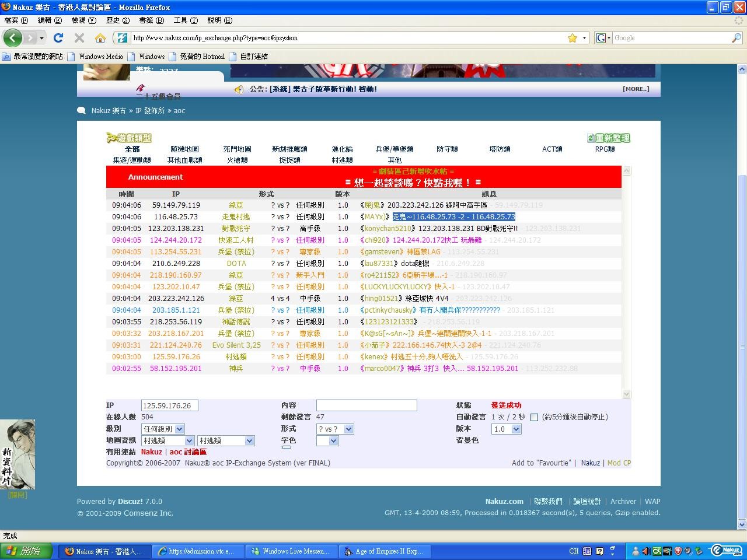Open the 書籤 bookmarks menu
This screenshot has height=560, width=747.
(x=151, y=20)
